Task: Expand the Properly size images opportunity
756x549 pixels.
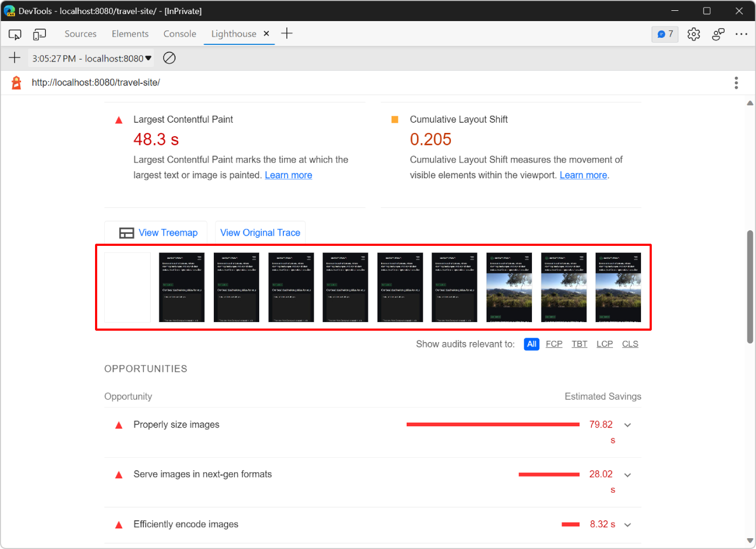Action: [627, 425]
